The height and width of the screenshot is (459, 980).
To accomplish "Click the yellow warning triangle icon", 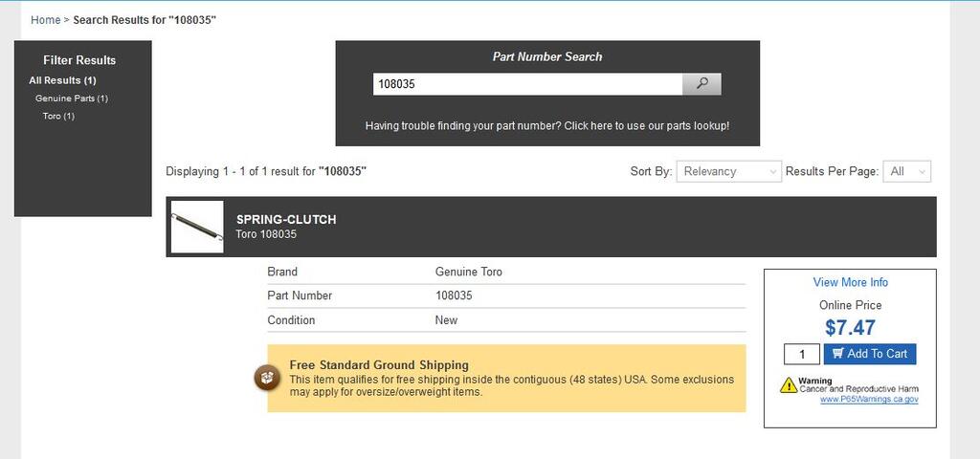I will pyautogui.click(x=789, y=384).
